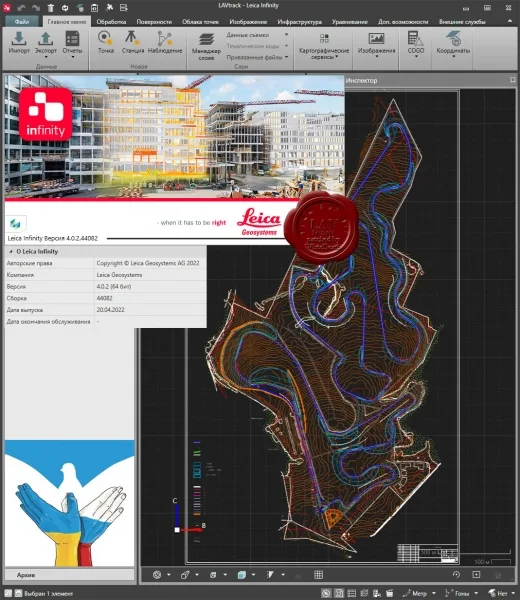The width and height of the screenshot is (520, 600).
Task: Open the 3D cube view dropdown arrow
Action: (253, 575)
